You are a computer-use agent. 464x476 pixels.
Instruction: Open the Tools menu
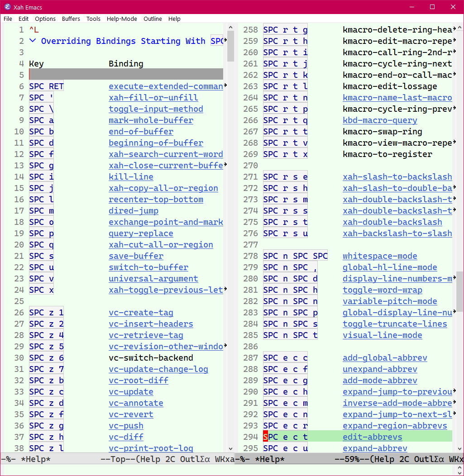(93, 19)
